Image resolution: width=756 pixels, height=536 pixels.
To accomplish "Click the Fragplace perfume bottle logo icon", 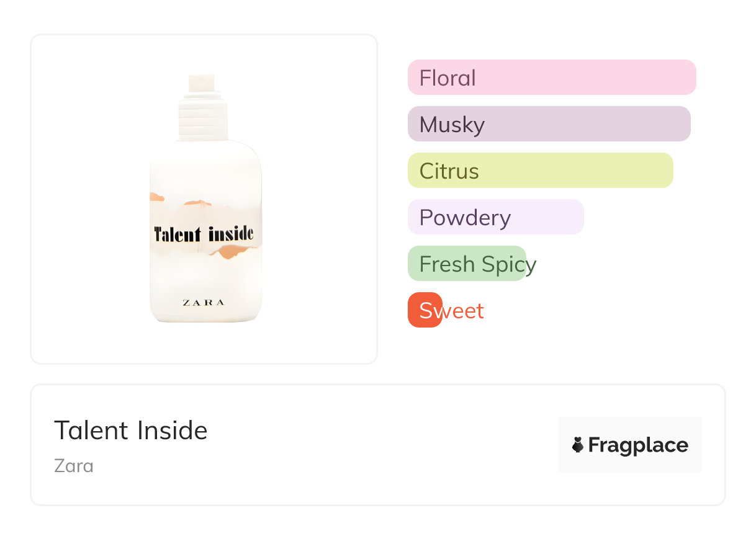I will 578,445.
